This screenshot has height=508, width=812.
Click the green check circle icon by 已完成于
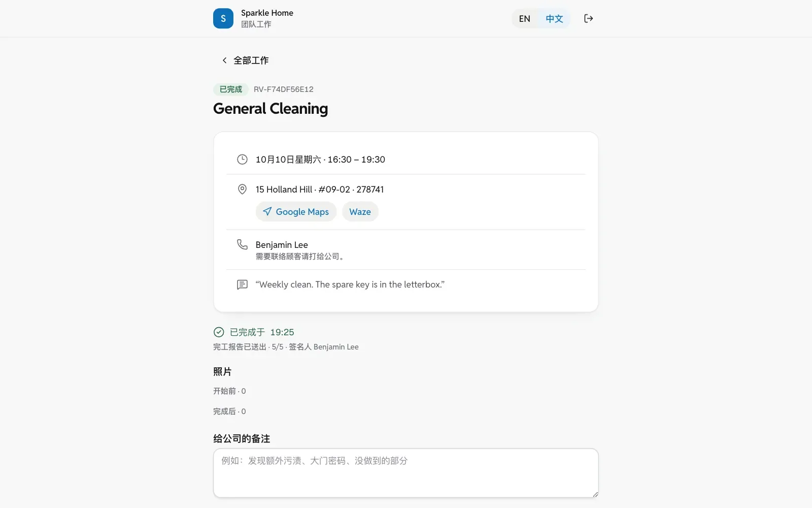[x=219, y=332]
